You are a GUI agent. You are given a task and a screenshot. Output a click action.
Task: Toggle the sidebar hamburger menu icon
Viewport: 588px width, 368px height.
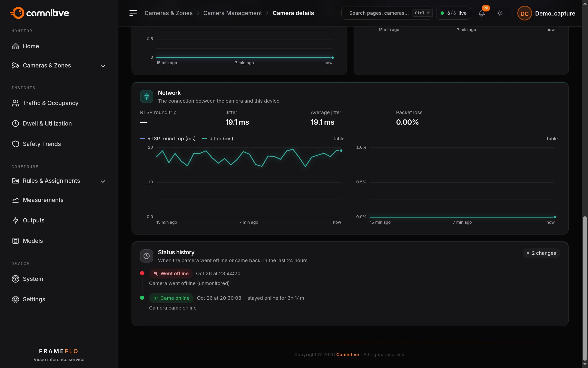[x=133, y=13]
